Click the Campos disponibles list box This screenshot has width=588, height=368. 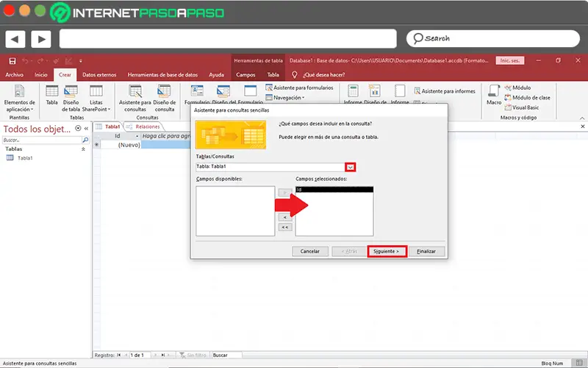235,211
